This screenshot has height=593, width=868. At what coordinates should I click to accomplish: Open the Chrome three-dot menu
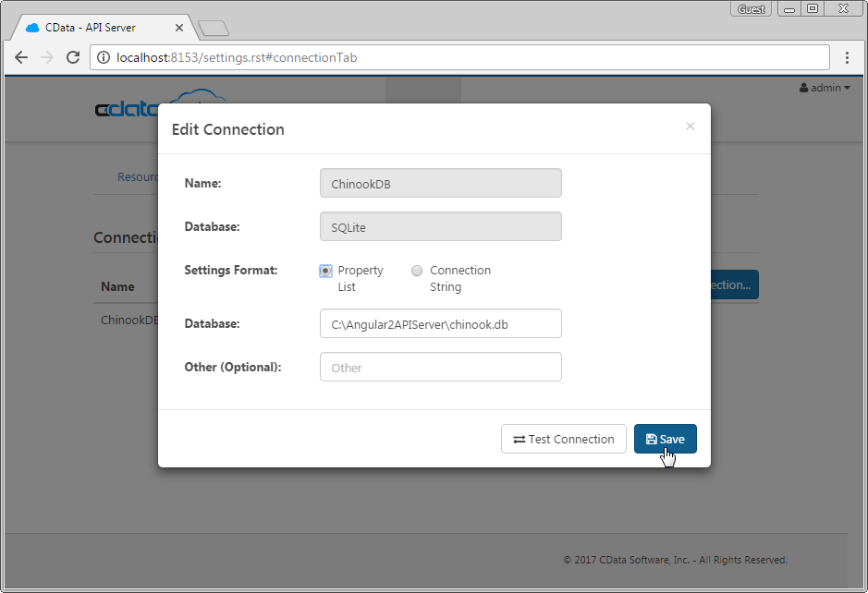point(847,57)
